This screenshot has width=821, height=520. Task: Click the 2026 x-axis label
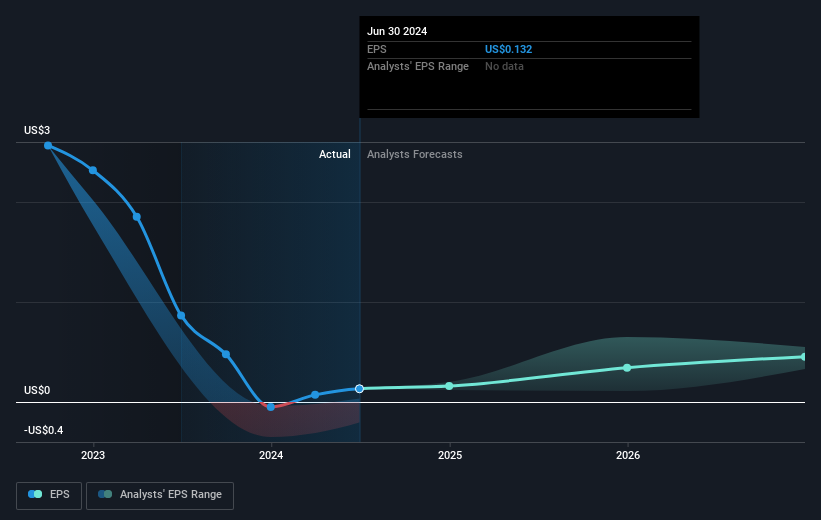point(628,455)
